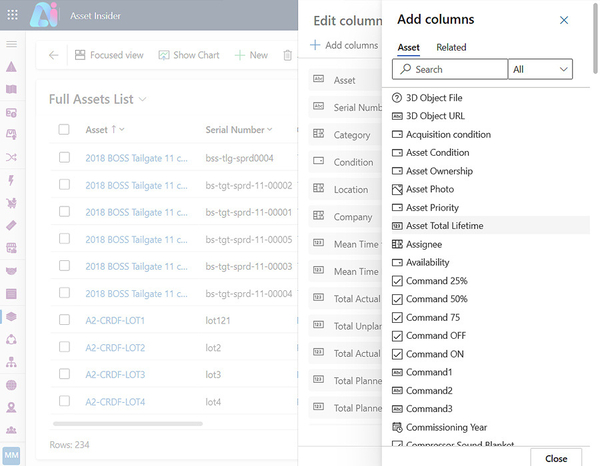Open the tag sidebar icon
The height and width of the screenshot is (466, 600).
pyautogui.click(x=11, y=225)
